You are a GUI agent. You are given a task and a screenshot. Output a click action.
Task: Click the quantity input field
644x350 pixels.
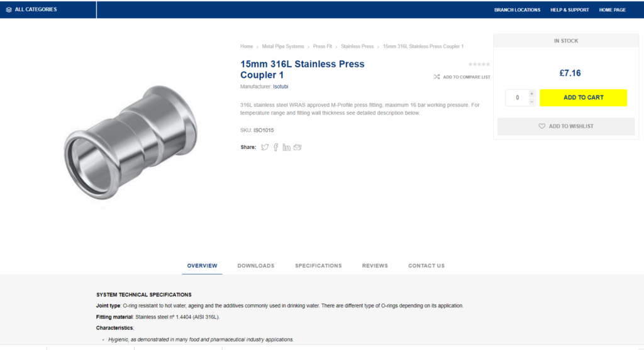(x=517, y=97)
